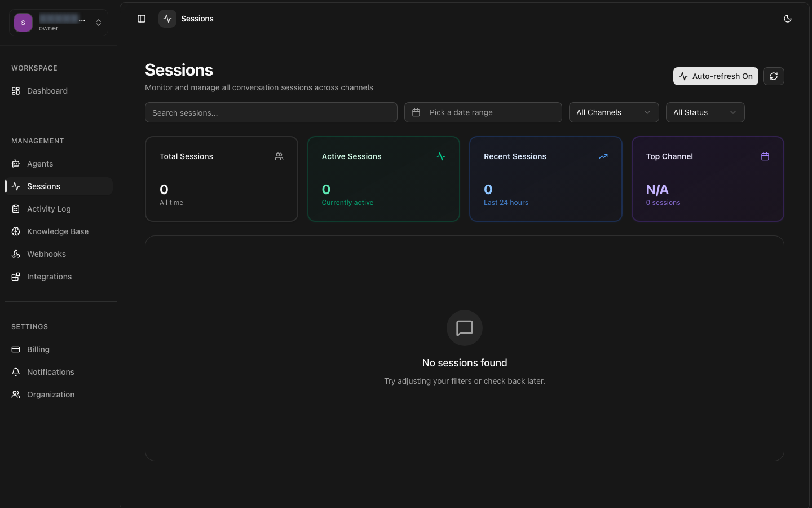This screenshot has height=508, width=812.
Task: Click the Knowledge Base brain icon
Action: pyautogui.click(x=16, y=231)
